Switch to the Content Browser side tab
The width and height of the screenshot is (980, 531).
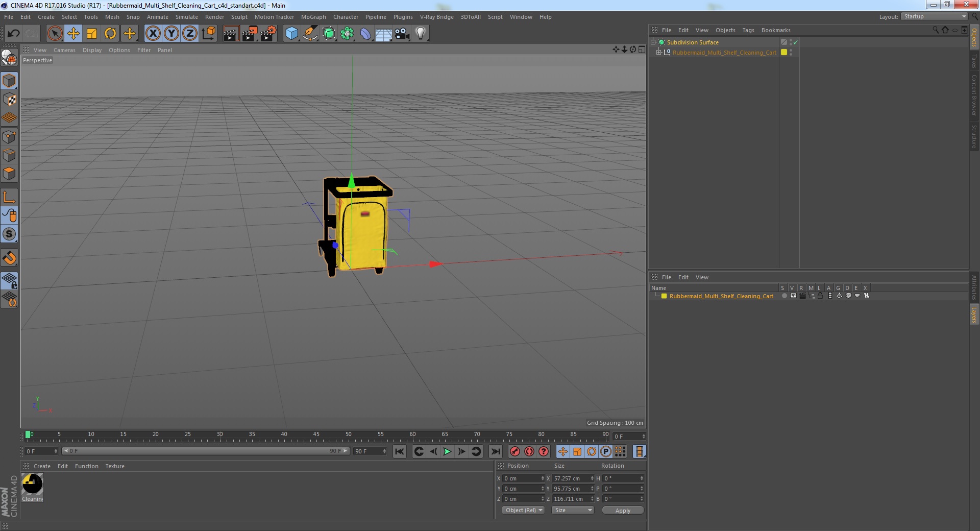coord(974,95)
